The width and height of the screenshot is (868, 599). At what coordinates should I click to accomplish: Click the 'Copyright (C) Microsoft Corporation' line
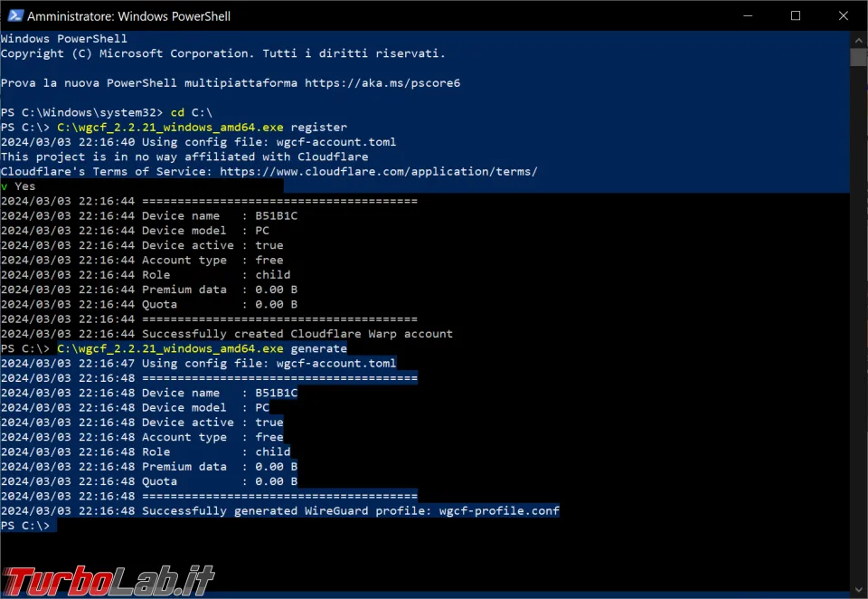223,53
